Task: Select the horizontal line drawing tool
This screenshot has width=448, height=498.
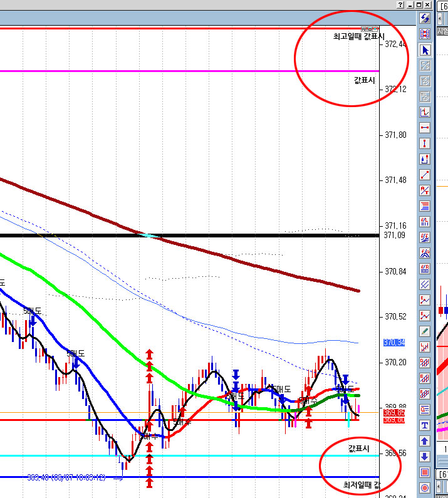Action: [425, 128]
